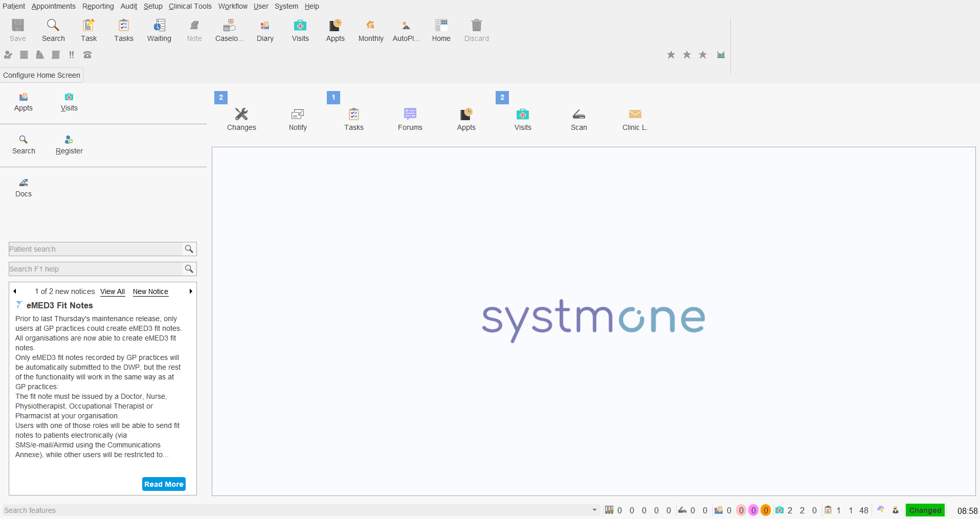980x519 pixels.
Task: Click the Search toolbar icon
Action: (x=53, y=30)
